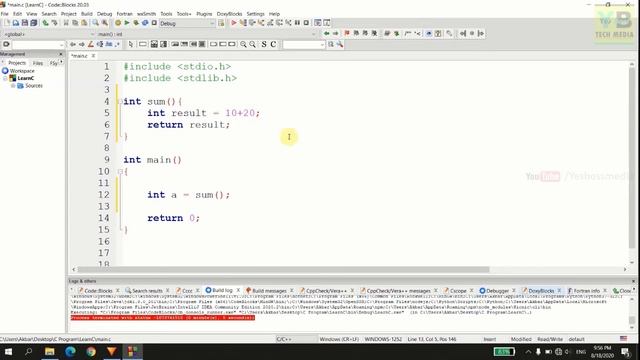
Task: Select the arrow pointer tool icon
Action: tap(131, 44)
